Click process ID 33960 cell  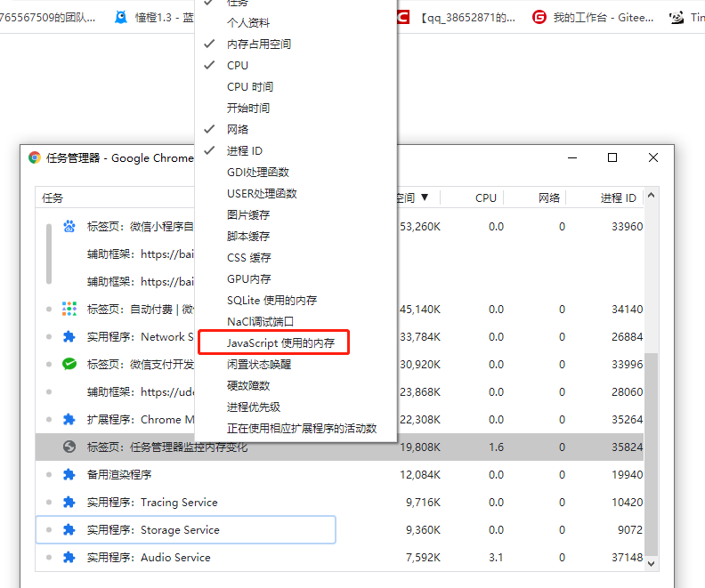click(628, 227)
